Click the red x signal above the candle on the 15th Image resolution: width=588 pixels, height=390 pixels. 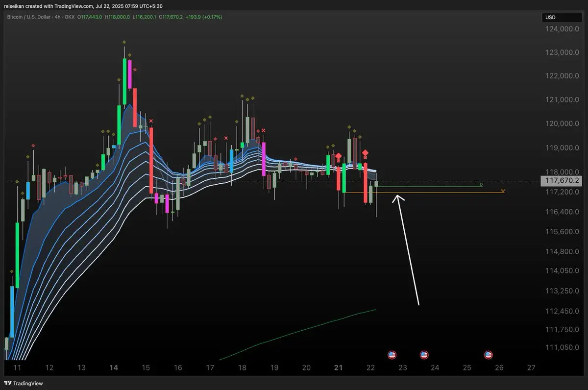pos(151,121)
